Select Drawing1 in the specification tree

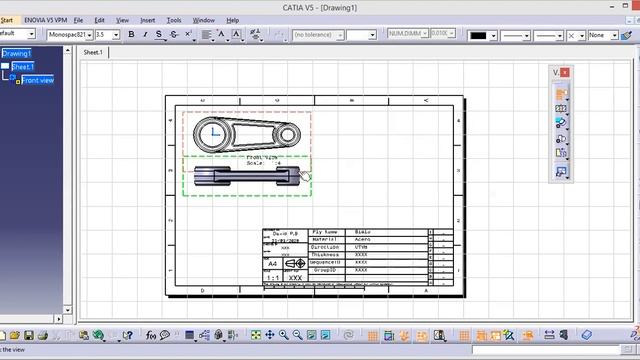click(x=16, y=53)
